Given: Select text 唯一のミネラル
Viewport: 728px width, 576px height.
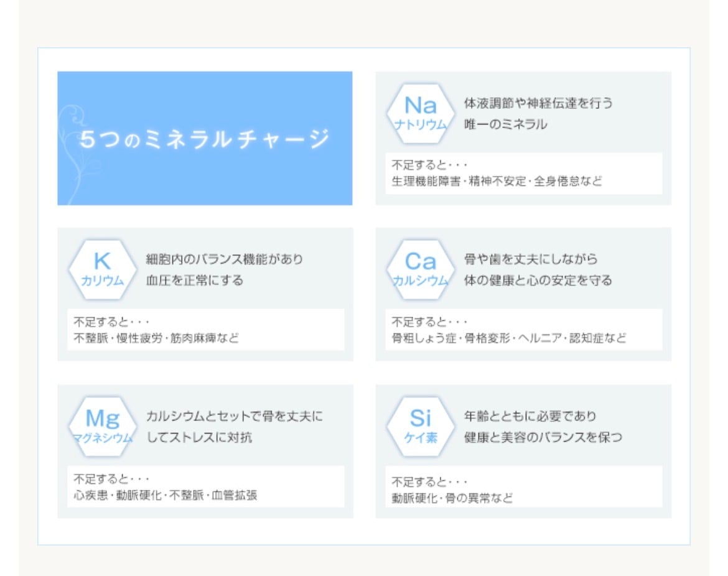Looking at the screenshot, I should click(506, 124).
